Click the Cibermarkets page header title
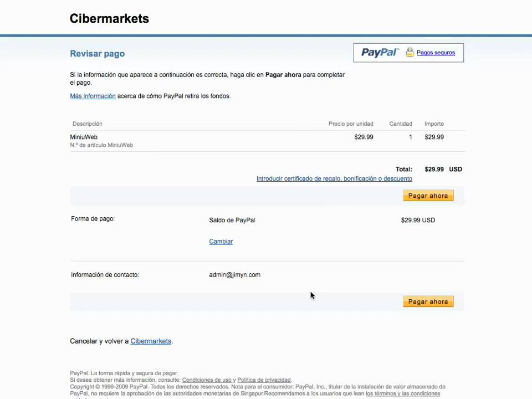Image resolution: width=532 pixels, height=399 pixels. click(109, 18)
